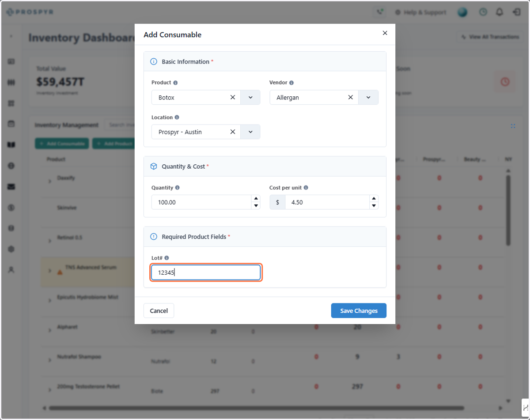Click the Location info icon
Image resolution: width=530 pixels, height=420 pixels.
tap(177, 117)
